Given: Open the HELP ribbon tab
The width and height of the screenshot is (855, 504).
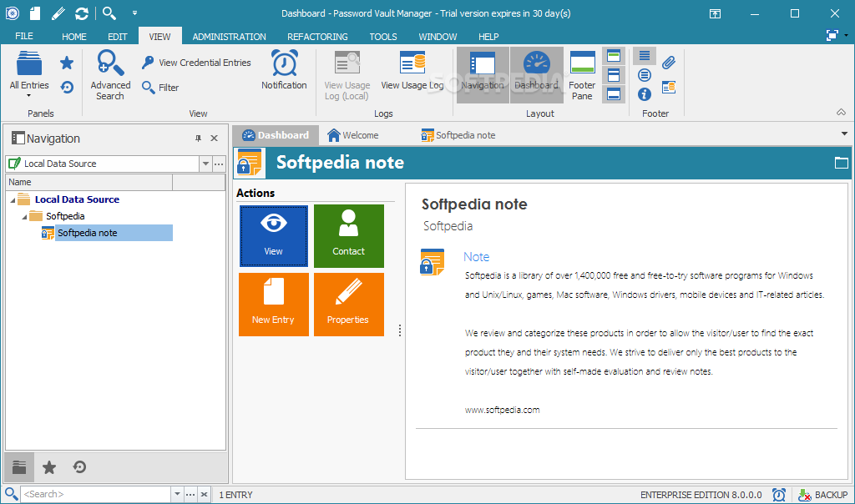Looking at the screenshot, I should 488,37.
